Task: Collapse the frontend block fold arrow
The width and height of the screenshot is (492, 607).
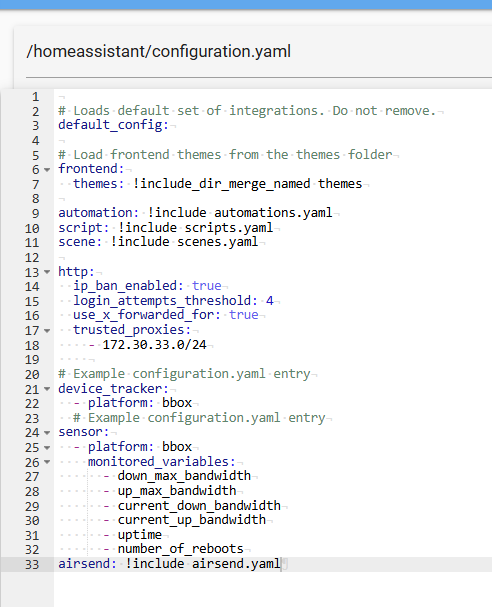Action: [x=47, y=170]
